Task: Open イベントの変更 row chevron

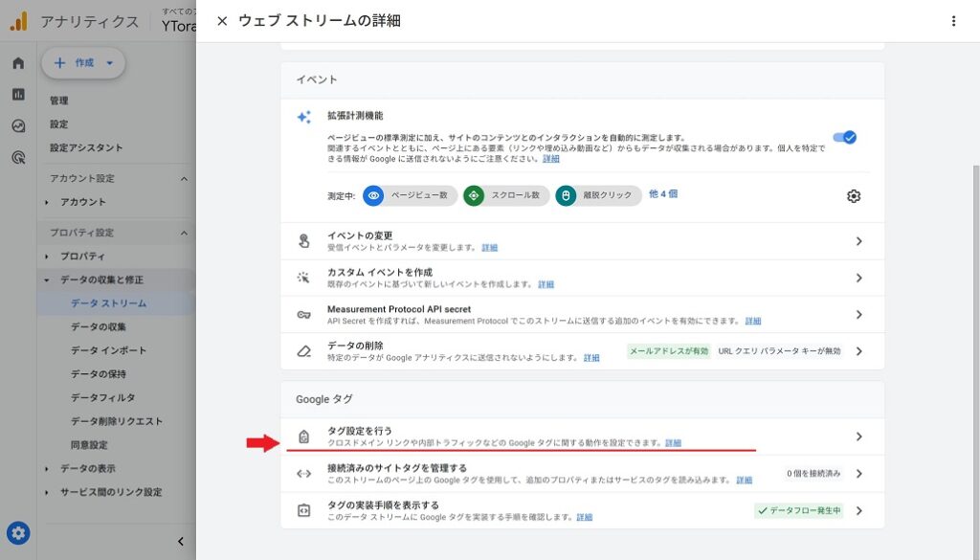Action: pyautogui.click(x=858, y=241)
